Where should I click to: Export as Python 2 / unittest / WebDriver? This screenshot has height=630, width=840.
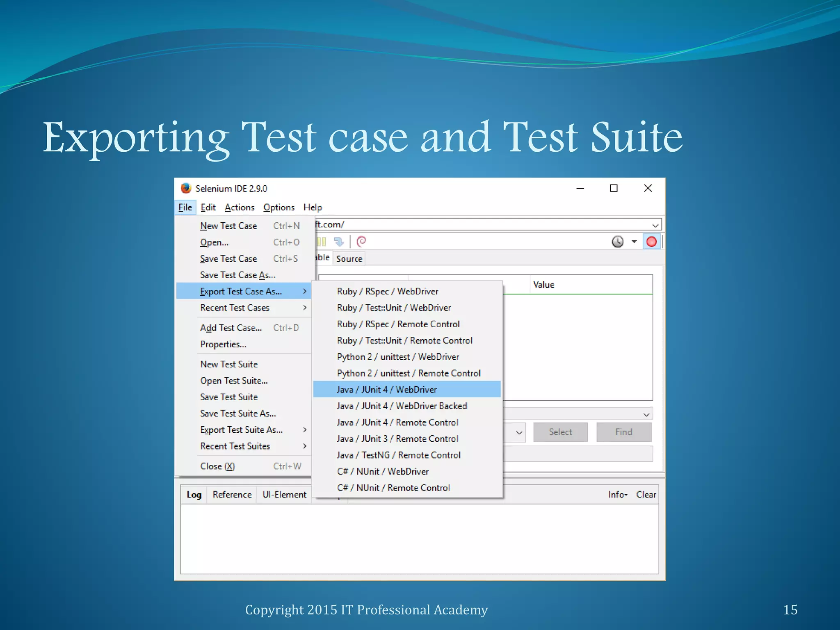point(407,357)
